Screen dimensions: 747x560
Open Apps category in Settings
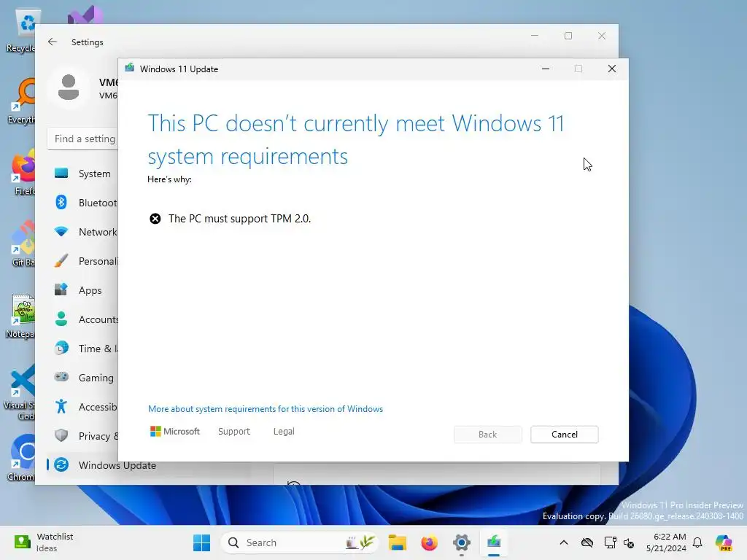point(83,290)
